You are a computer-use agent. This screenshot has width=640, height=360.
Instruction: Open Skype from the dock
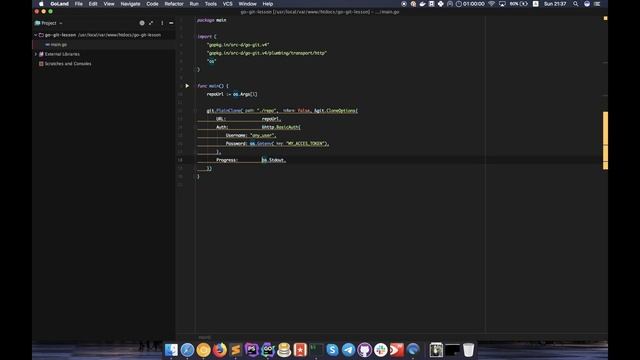pyautogui.click(x=332, y=350)
